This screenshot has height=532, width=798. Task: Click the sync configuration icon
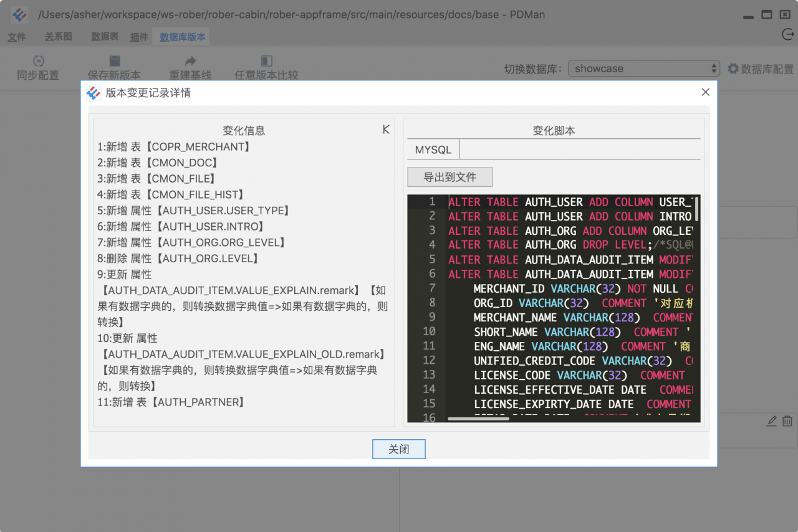(38, 61)
